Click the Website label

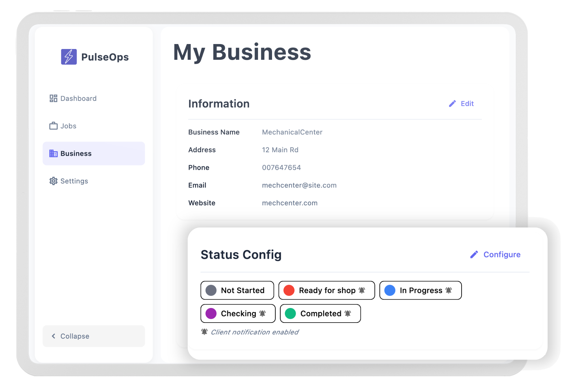tap(202, 203)
